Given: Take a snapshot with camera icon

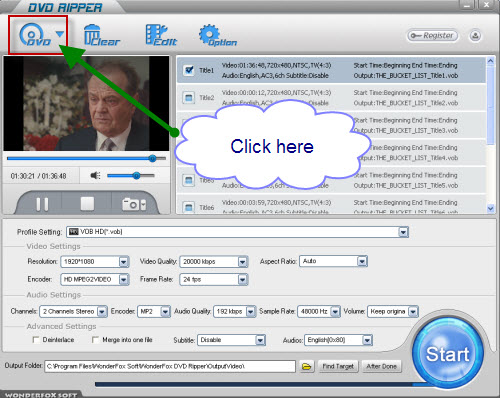Looking at the screenshot, I should pos(134,204).
